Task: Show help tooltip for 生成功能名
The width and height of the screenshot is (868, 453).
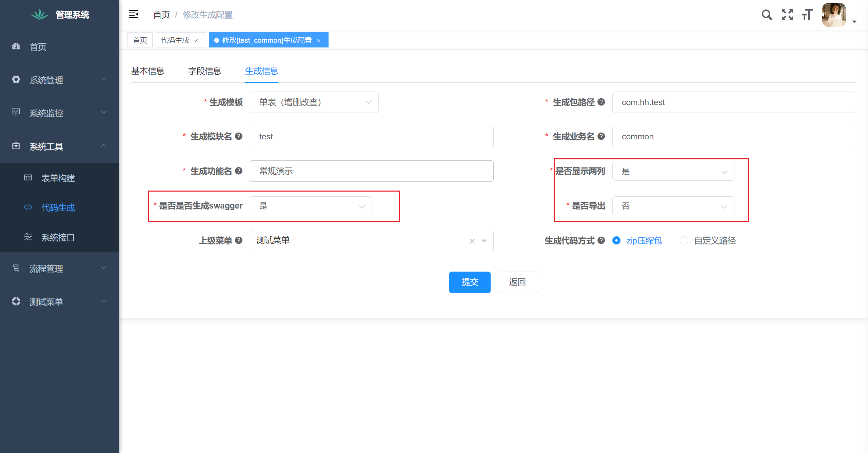Action: [x=239, y=171]
